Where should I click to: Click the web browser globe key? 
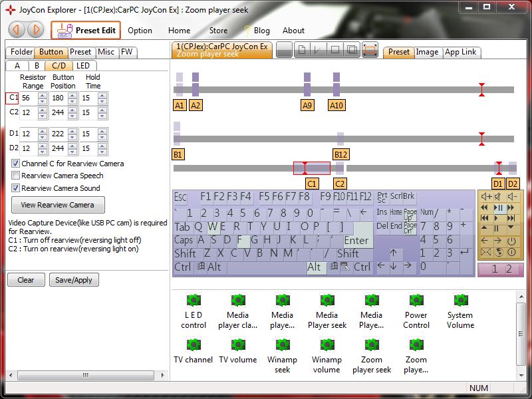[498, 252]
